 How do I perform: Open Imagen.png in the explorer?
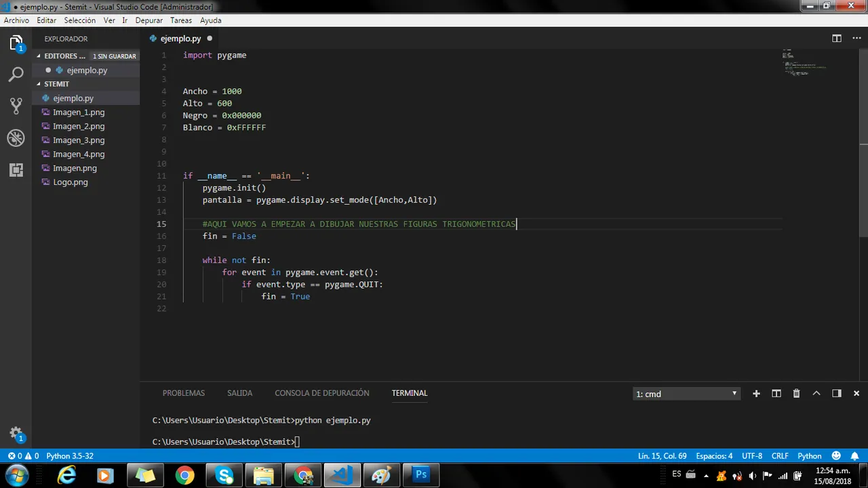86,168
